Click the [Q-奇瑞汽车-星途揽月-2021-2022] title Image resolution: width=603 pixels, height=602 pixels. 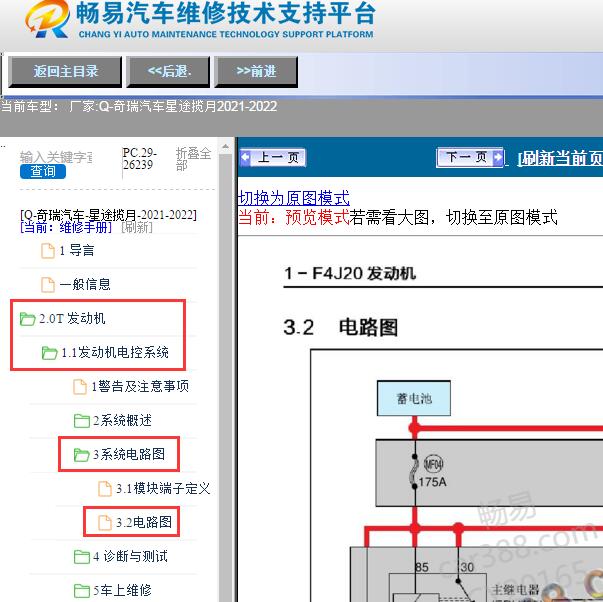coord(108,215)
